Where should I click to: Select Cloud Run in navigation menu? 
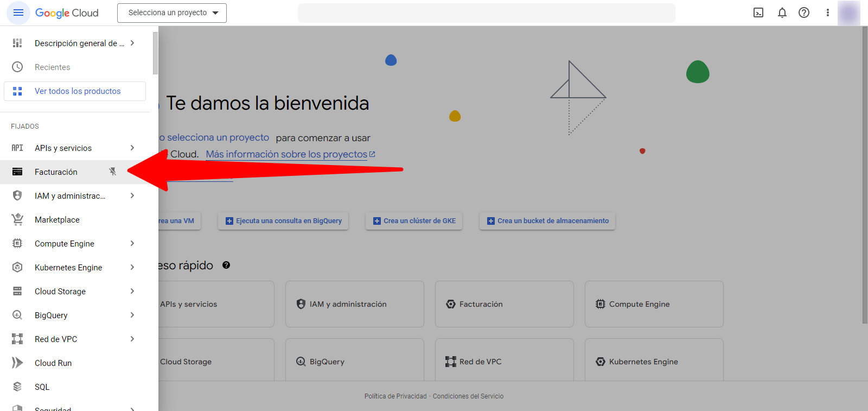pos(53,363)
